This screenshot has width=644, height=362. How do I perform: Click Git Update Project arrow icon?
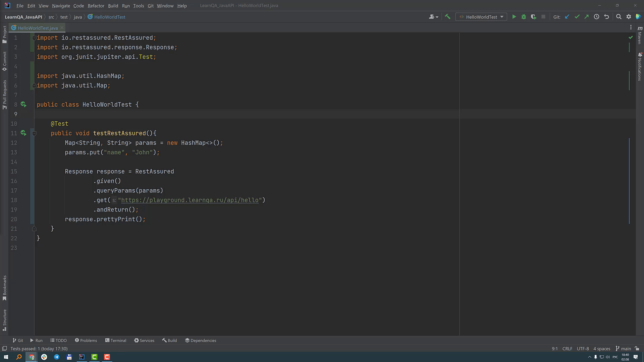click(x=567, y=17)
